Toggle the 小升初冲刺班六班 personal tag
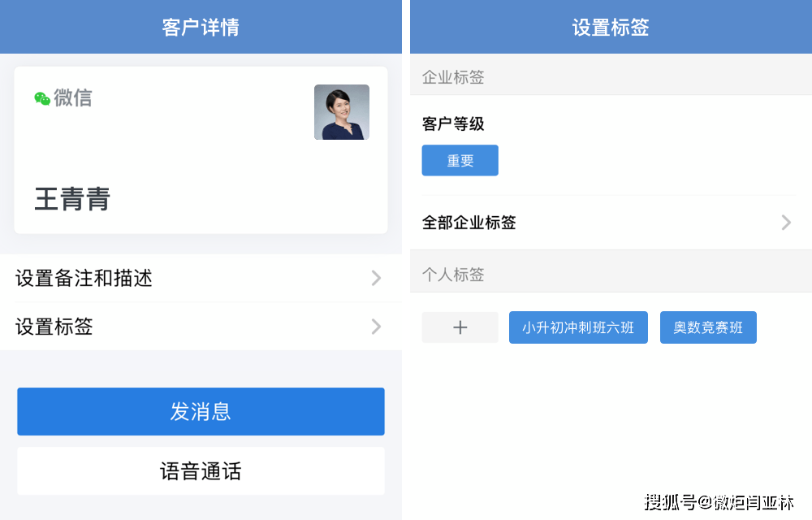Viewport: 812px width, 520px height. 578,327
